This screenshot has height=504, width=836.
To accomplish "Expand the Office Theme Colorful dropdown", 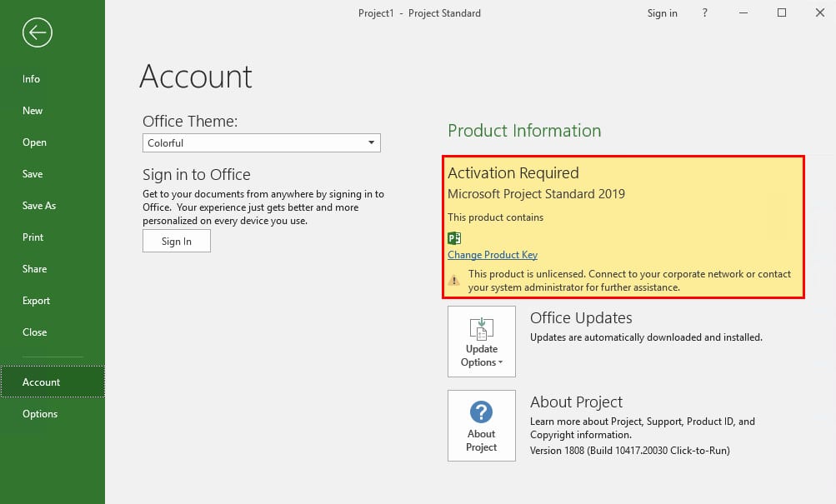I will tap(261, 142).
